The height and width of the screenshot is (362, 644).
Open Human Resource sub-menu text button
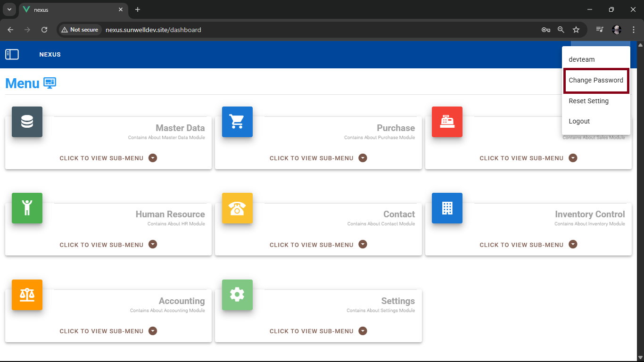click(101, 245)
